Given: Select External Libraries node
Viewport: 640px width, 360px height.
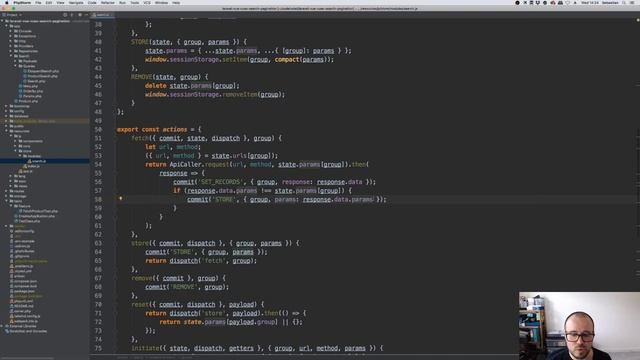Looking at the screenshot, I should tap(20, 326).
